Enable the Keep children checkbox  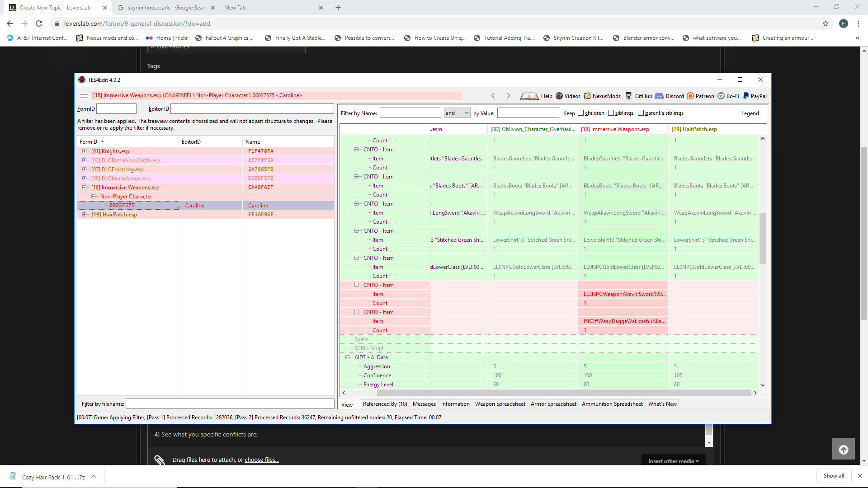[x=581, y=113]
